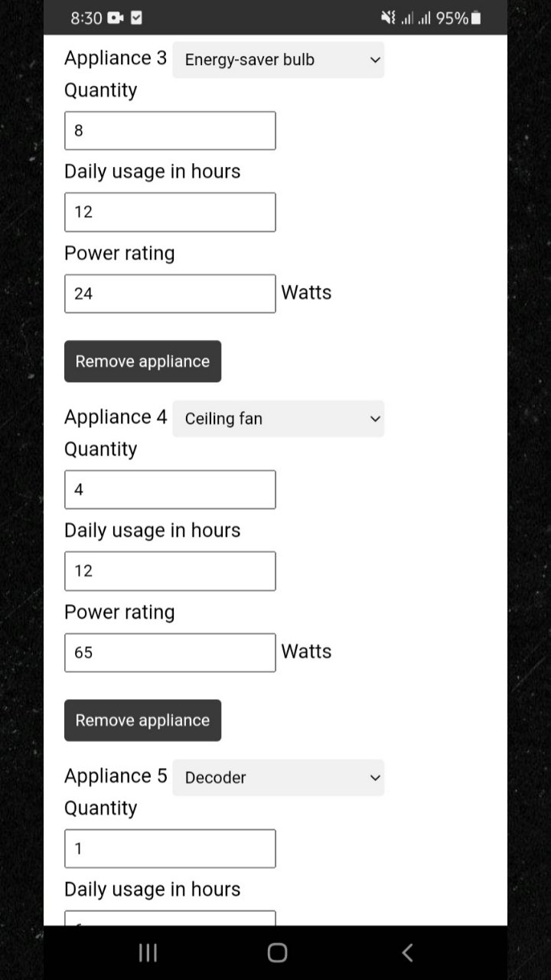
Task: Select Appliance 3 Daily usage field showing 12
Action: click(x=170, y=212)
